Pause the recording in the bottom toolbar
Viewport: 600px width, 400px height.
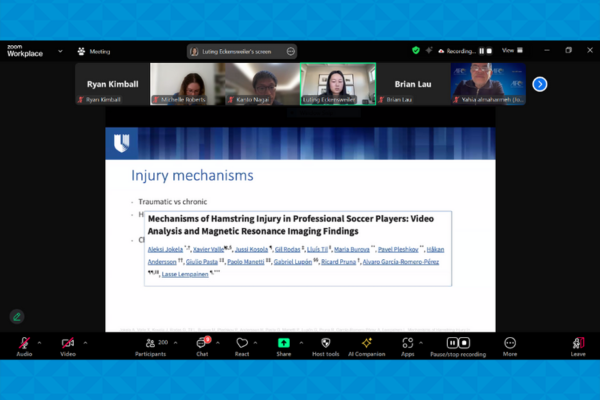[x=451, y=342]
